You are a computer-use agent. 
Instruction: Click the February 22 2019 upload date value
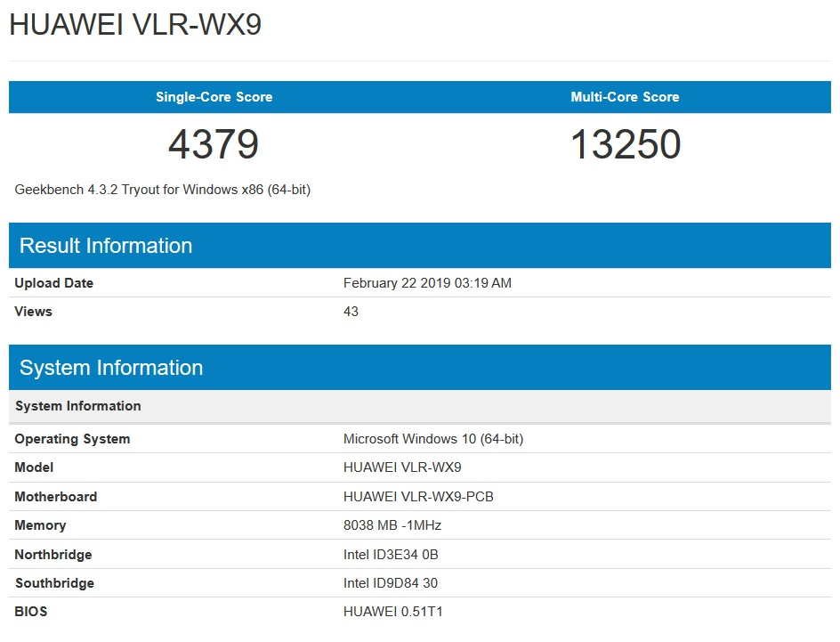coord(427,282)
